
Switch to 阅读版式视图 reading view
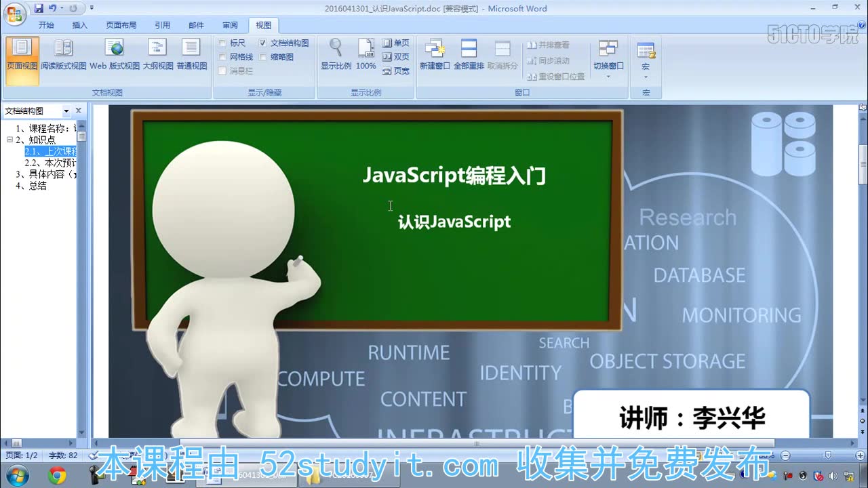coord(63,56)
